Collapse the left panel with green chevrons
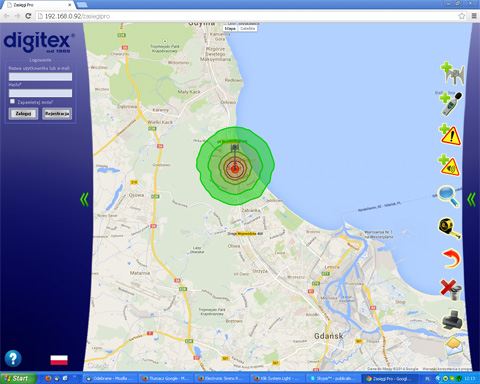 (x=84, y=199)
